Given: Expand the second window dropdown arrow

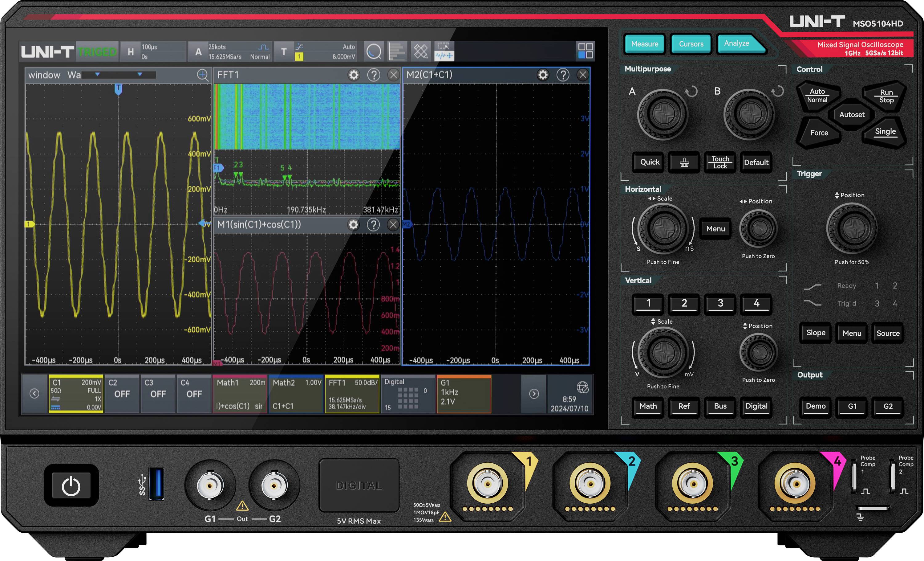Looking at the screenshot, I should point(140,74).
